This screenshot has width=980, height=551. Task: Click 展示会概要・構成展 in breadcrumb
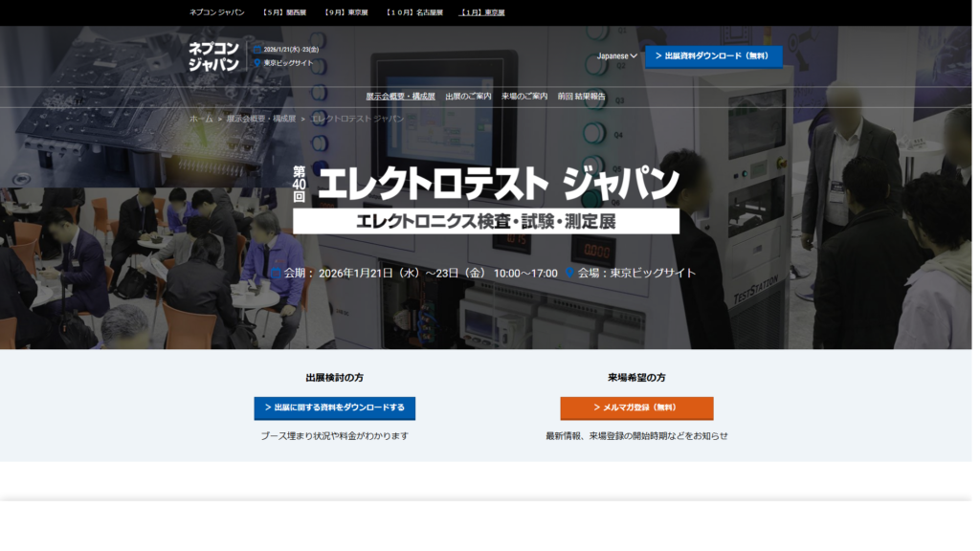[261, 119]
